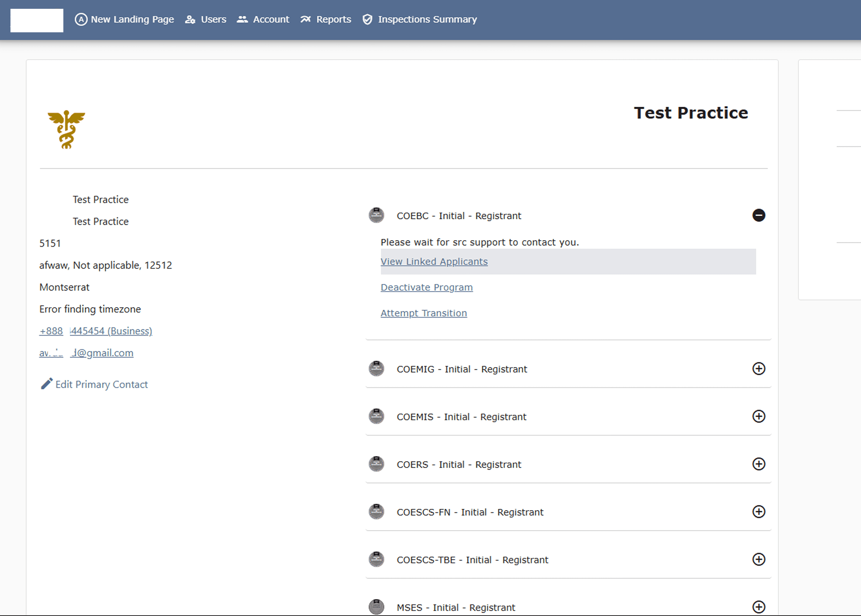This screenshot has height=616, width=861.
Task: Expand the COEMIG Initial Registrant row
Action: [758, 369]
